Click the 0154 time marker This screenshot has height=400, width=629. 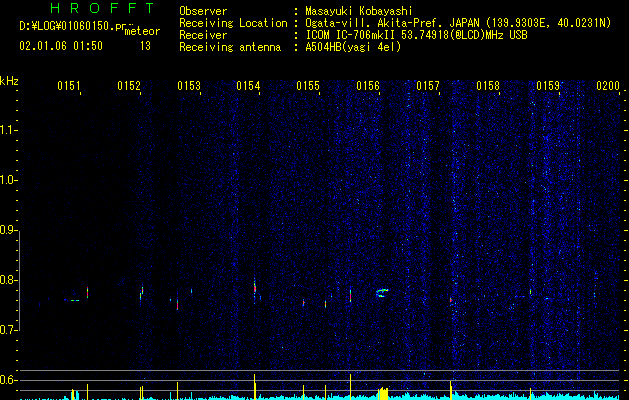(x=248, y=86)
